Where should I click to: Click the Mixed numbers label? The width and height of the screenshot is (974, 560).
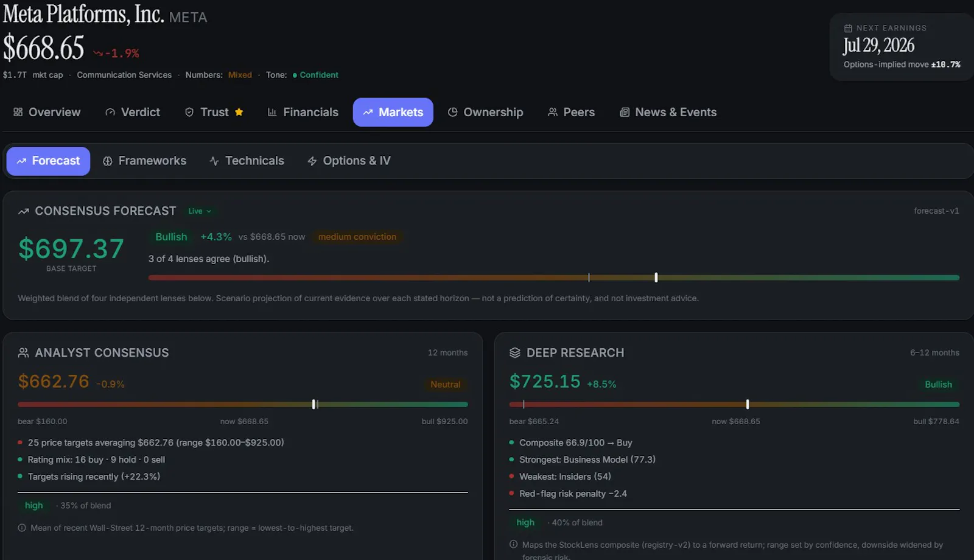(x=240, y=75)
